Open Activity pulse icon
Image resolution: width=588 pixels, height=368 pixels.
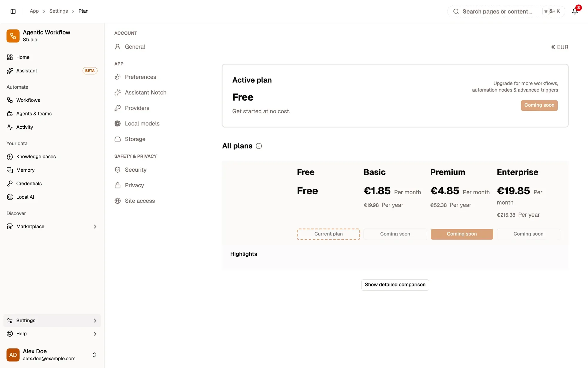10,127
